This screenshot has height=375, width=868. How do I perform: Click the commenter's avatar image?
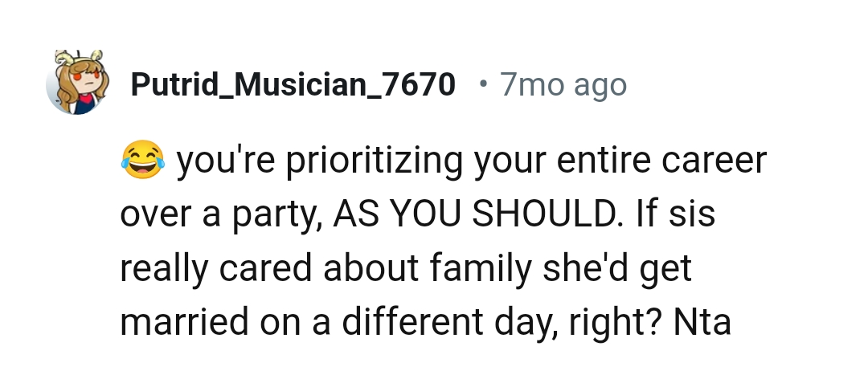coord(76,83)
